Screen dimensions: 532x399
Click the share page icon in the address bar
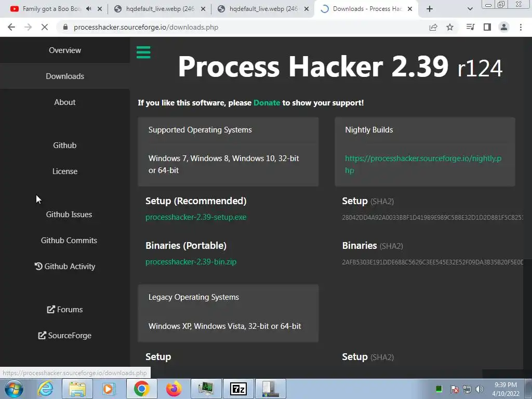coord(433,27)
